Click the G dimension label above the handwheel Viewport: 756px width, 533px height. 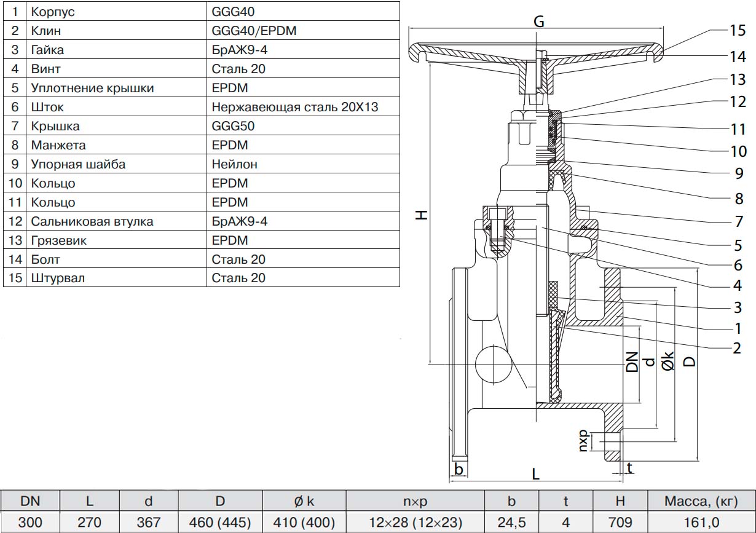coord(538,22)
